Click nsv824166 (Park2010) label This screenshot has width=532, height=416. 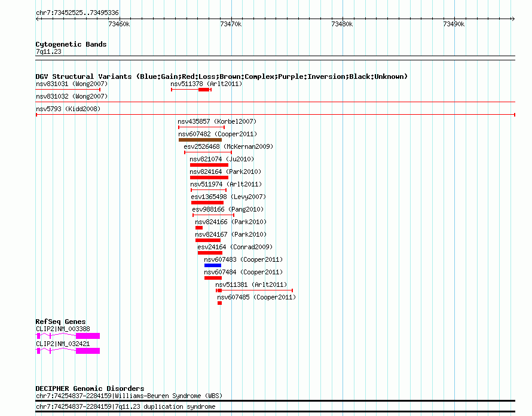[231, 222]
